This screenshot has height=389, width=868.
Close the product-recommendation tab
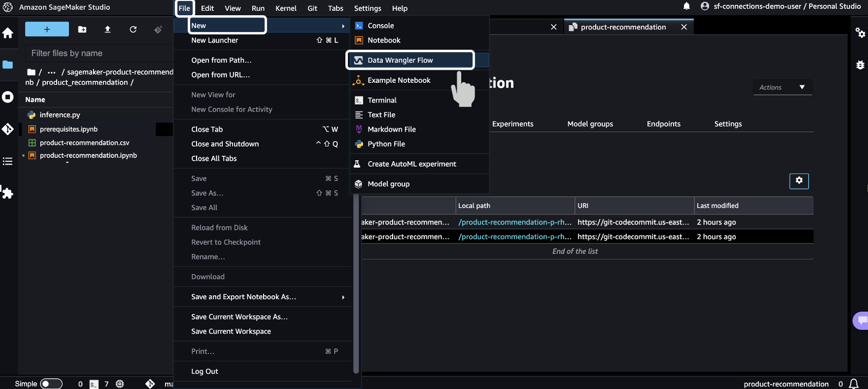coord(684,27)
